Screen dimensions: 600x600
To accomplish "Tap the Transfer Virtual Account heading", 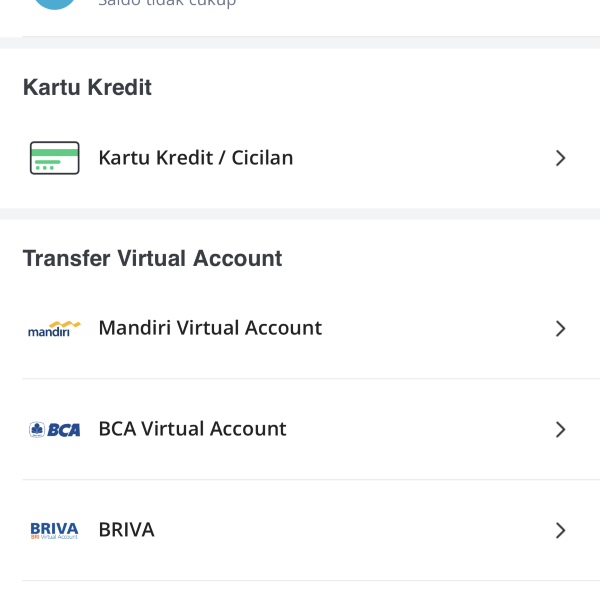I will [x=152, y=258].
